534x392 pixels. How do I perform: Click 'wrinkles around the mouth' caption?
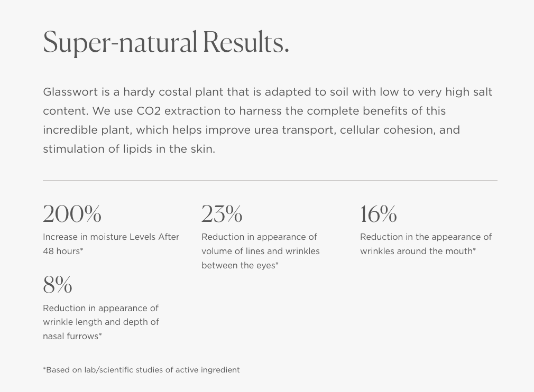coord(418,251)
